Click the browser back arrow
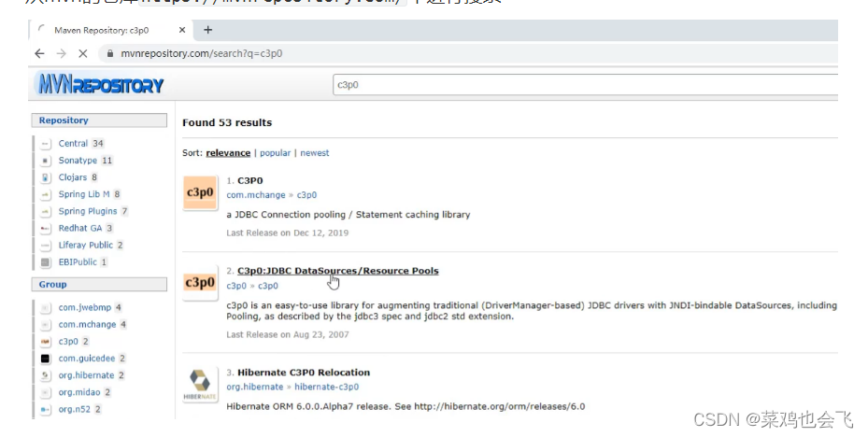The image size is (868, 437). coord(39,53)
